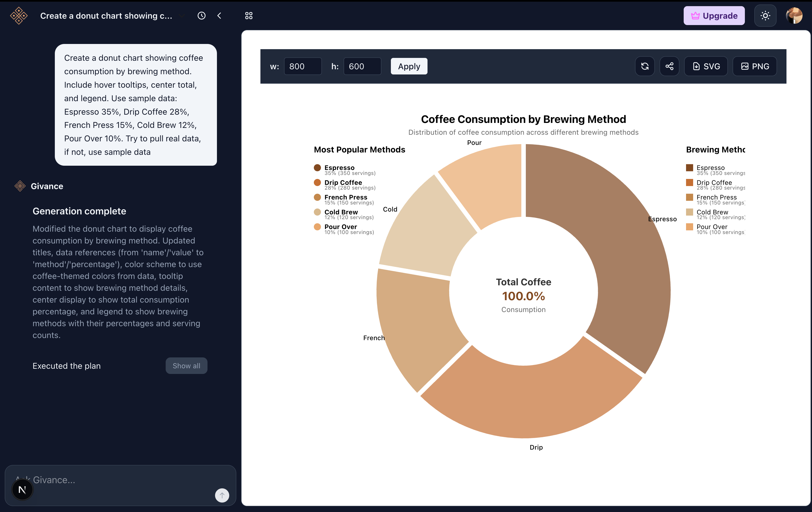Click the Pour Over square swatch in right legend
The height and width of the screenshot is (512, 812).
[690, 227]
